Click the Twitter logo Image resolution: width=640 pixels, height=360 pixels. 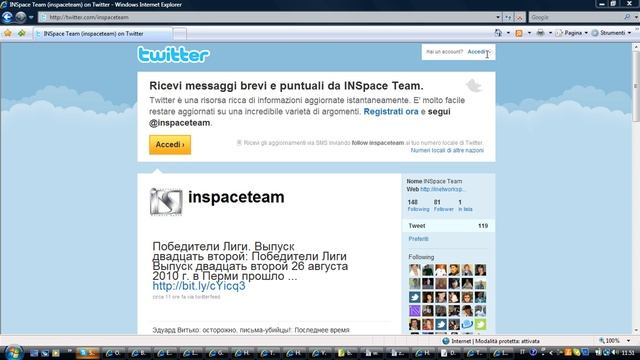[173, 54]
